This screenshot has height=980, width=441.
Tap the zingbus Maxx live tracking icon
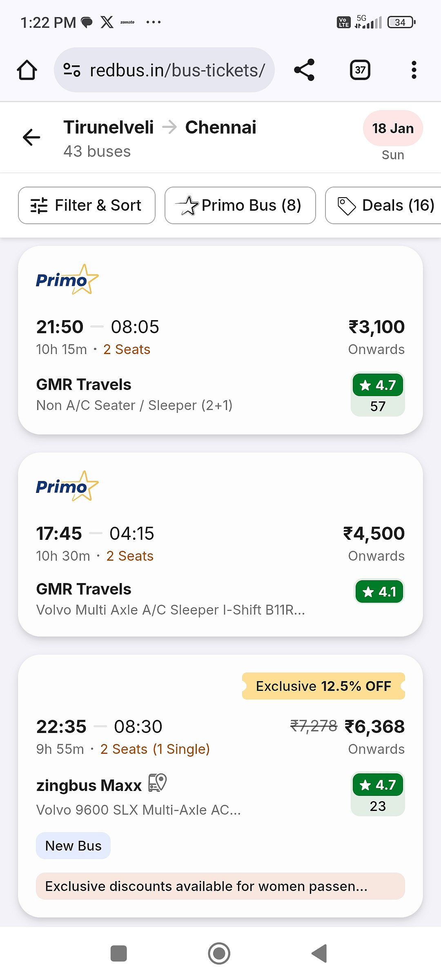(157, 783)
